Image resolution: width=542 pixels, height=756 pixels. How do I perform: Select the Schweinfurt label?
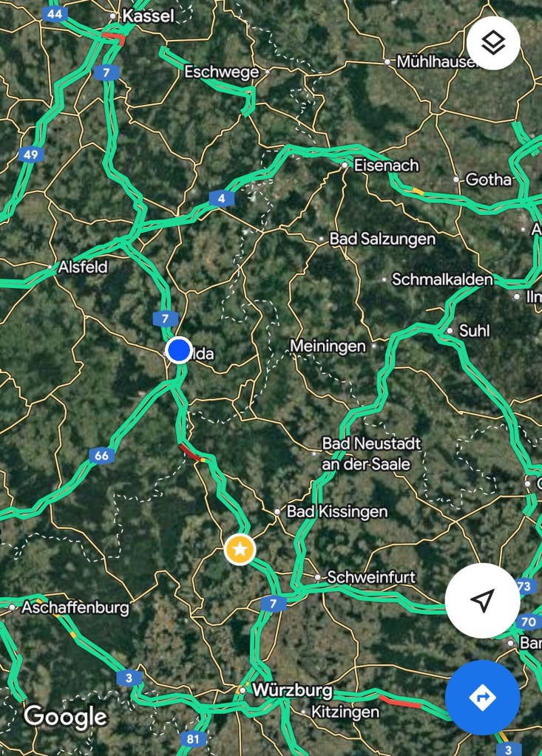click(371, 577)
